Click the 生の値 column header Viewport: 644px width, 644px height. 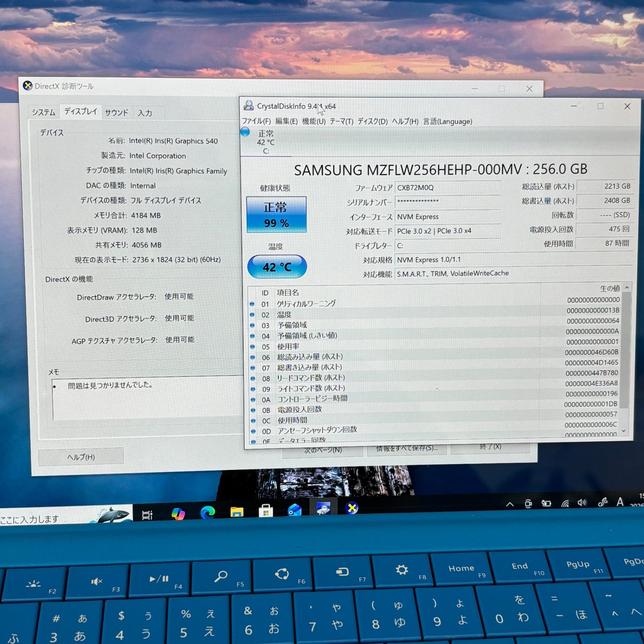(x=610, y=288)
